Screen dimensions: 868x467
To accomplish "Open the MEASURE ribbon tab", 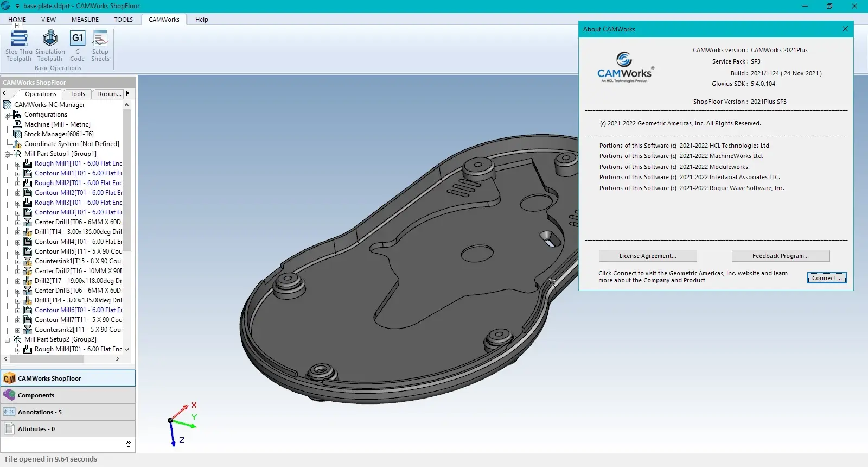I will 85,20.
